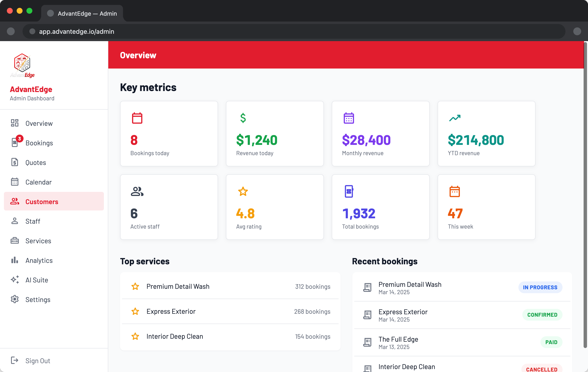Viewport: 588px width, 372px height.
Task: Select the Staff menu item
Action: [54, 221]
